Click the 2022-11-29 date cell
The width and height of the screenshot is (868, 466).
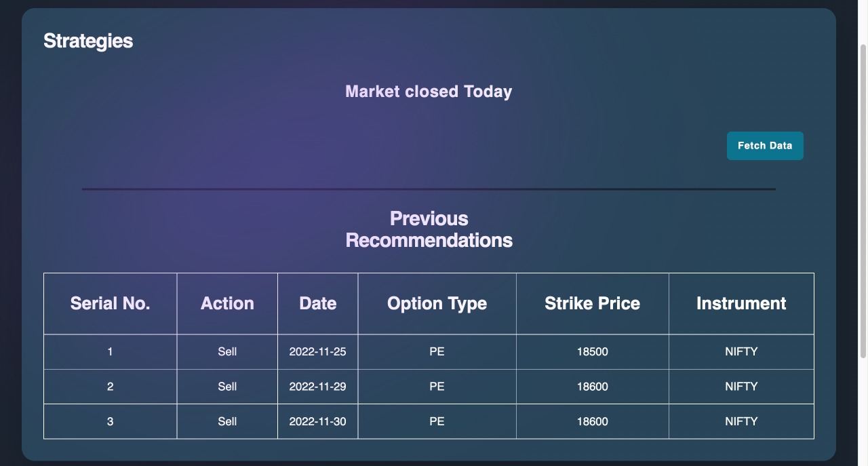click(x=317, y=387)
